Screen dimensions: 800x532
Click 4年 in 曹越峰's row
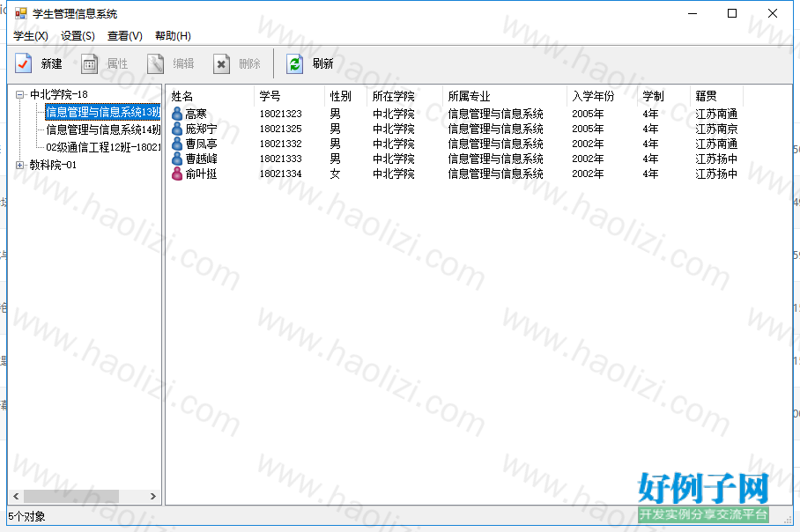(x=650, y=159)
